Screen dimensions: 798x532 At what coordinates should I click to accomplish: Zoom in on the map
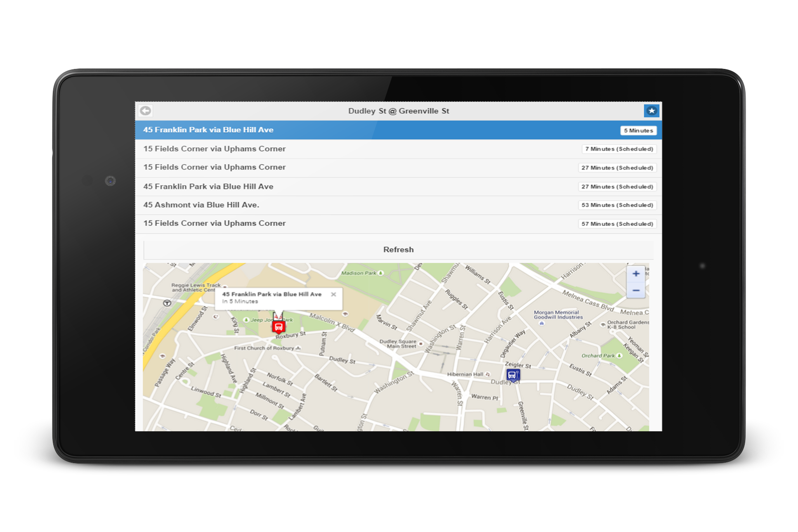point(635,274)
